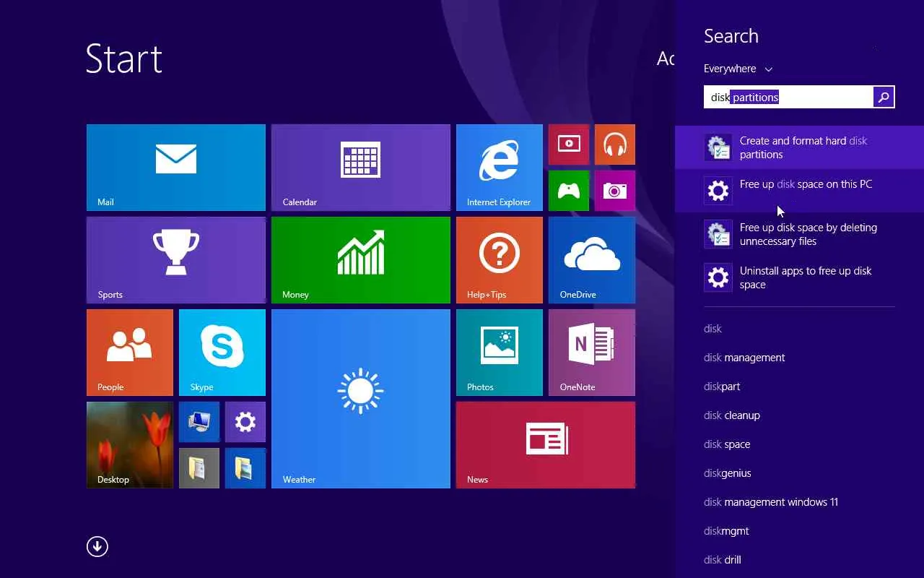Open the Sports trophy tile
Screen dimensions: 924x578
176,260
